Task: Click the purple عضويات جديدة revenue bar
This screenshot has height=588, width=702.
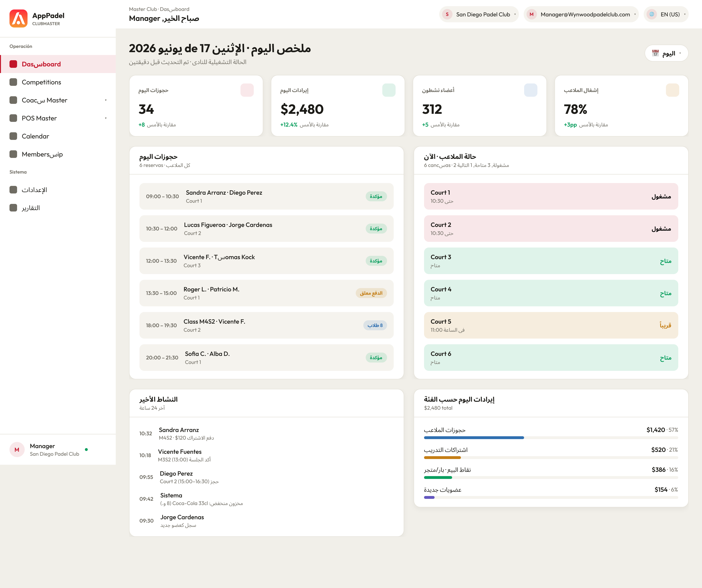Action: 429,497
